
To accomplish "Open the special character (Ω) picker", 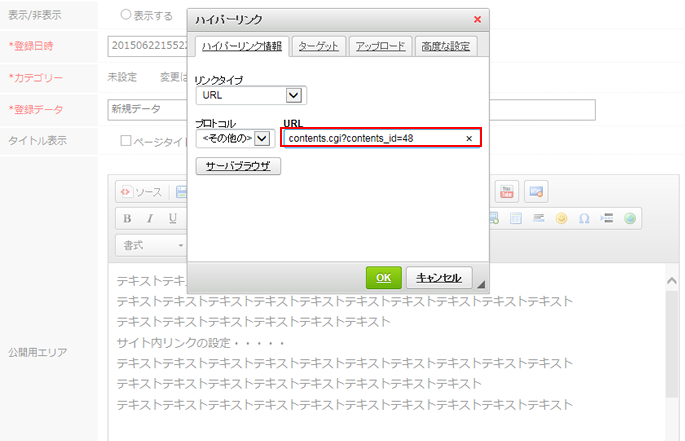I will [x=584, y=218].
